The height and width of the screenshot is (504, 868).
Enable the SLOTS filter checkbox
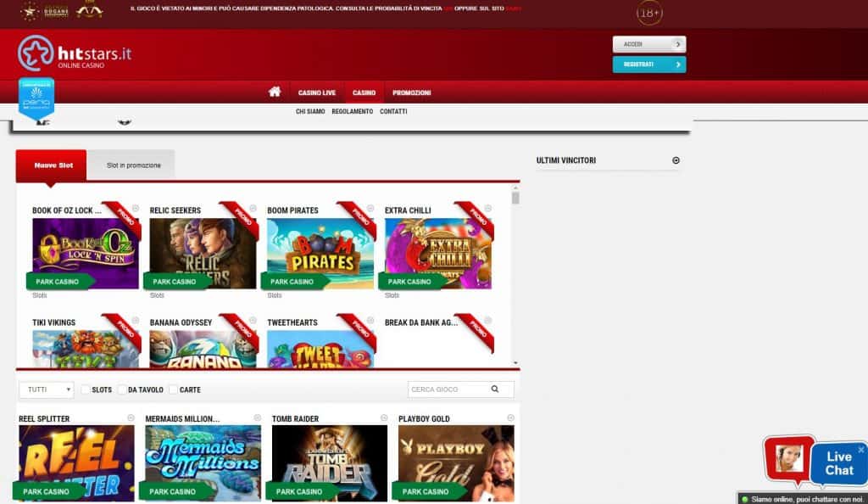(x=86, y=389)
